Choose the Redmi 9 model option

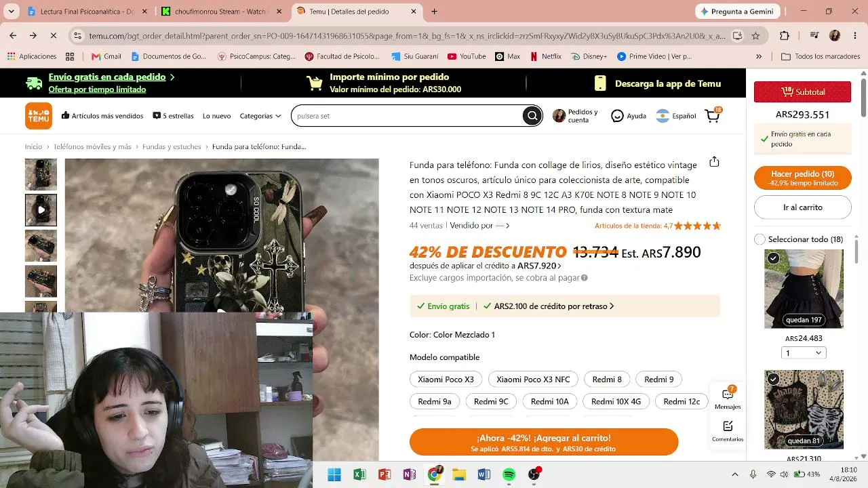click(659, 379)
